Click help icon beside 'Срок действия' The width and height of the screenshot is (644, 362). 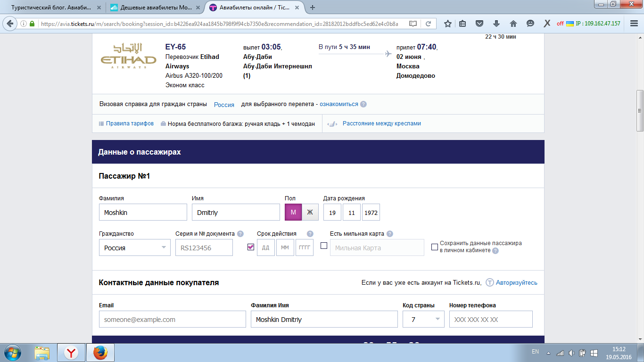(x=310, y=234)
